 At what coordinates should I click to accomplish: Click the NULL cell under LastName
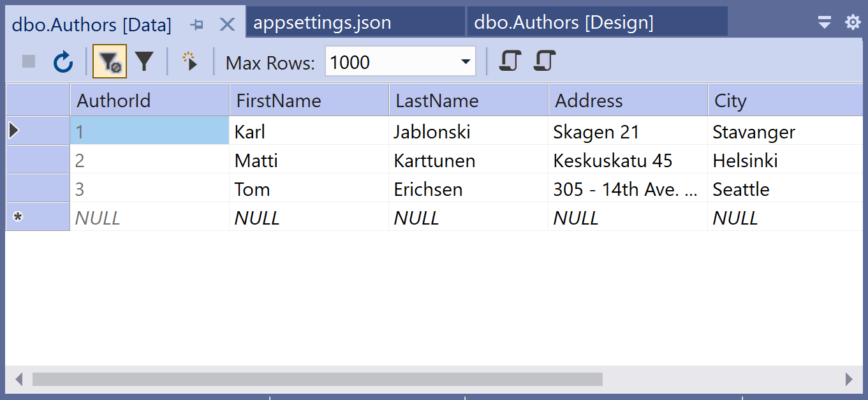click(x=469, y=217)
